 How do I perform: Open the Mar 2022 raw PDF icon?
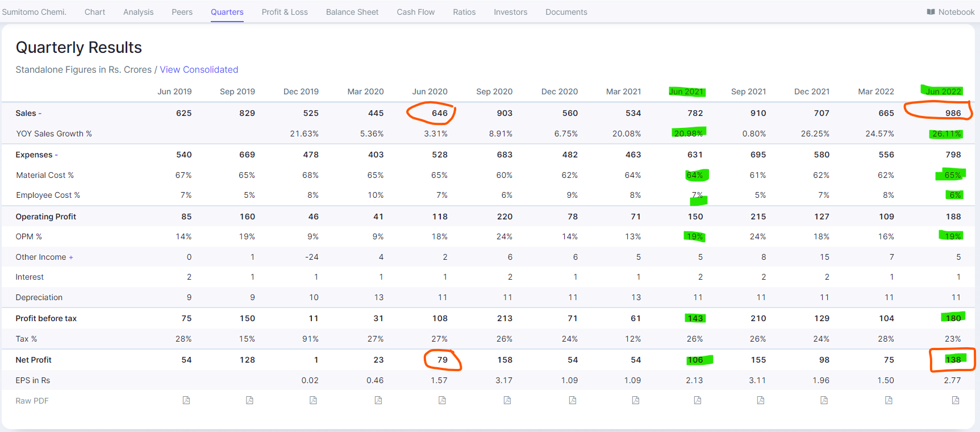tap(889, 401)
